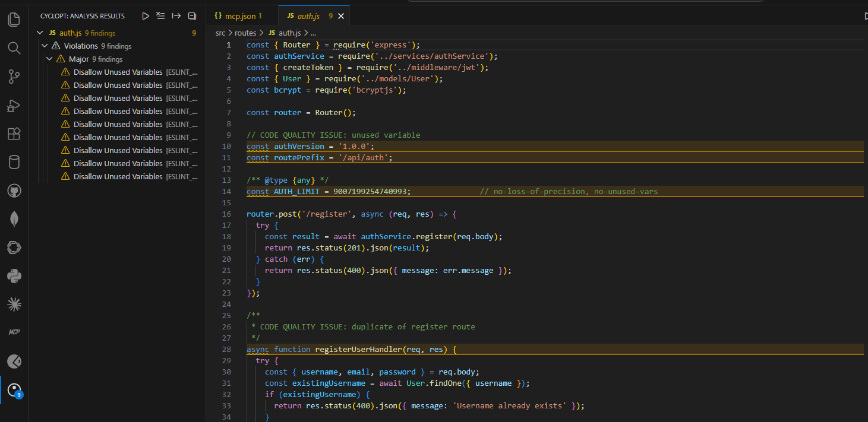This screenshot has height=422, width=868.
Task: Click the arrow-to-right icon in Cyclopt panel header
Action: pyautogui.click(x=176, y=16)
